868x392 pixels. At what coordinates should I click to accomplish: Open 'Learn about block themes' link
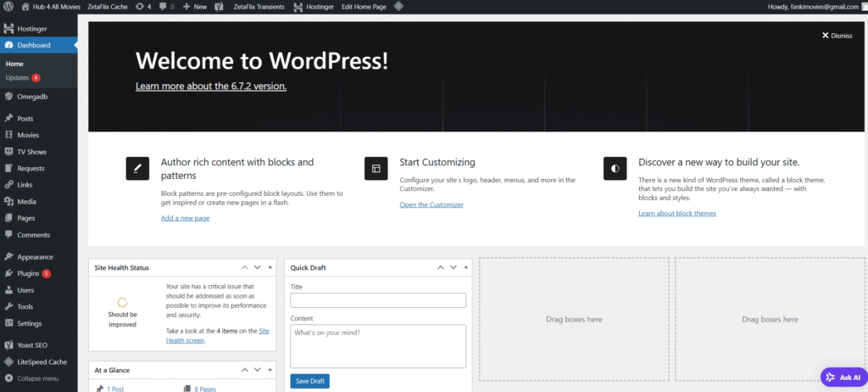(x=677, y=214)
